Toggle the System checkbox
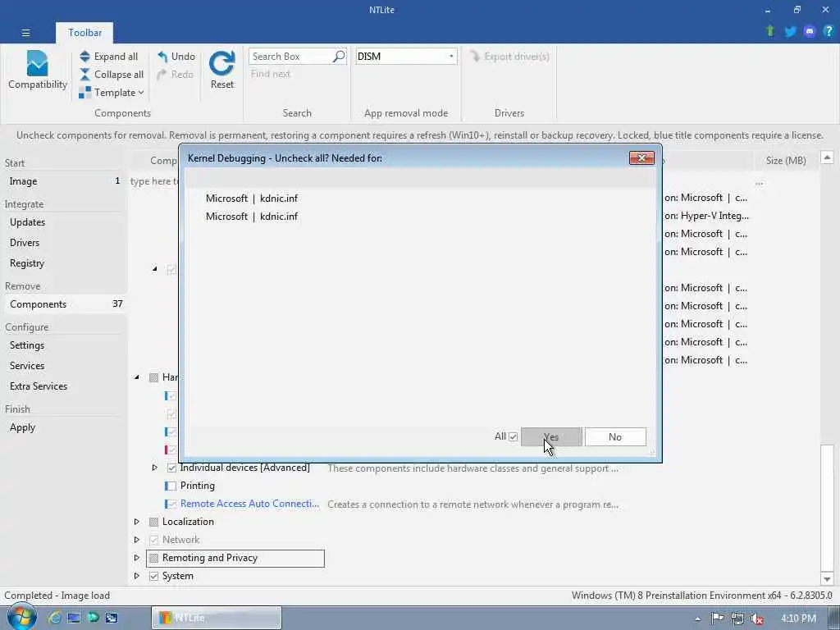Viewport: 840px width, 630px height. point(153,577)
